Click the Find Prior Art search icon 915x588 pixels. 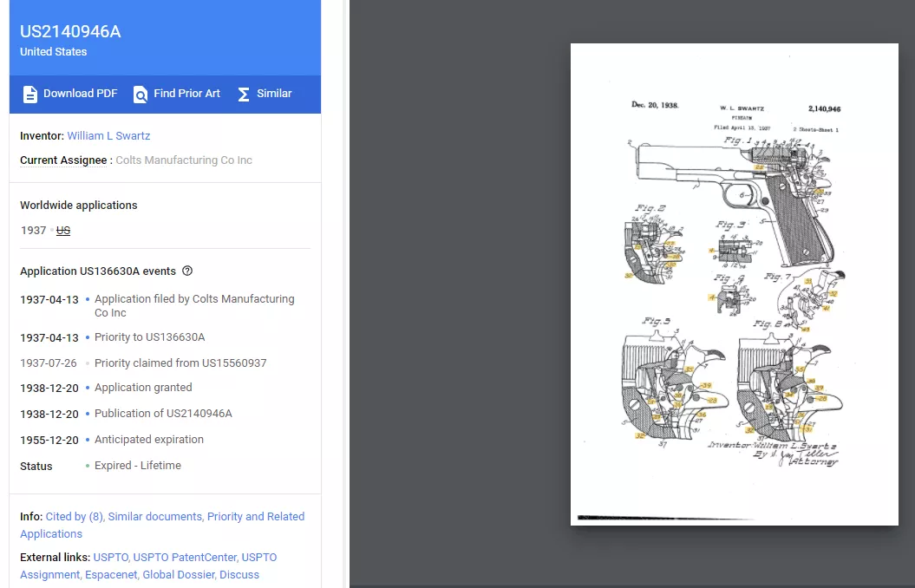point(140,94)
